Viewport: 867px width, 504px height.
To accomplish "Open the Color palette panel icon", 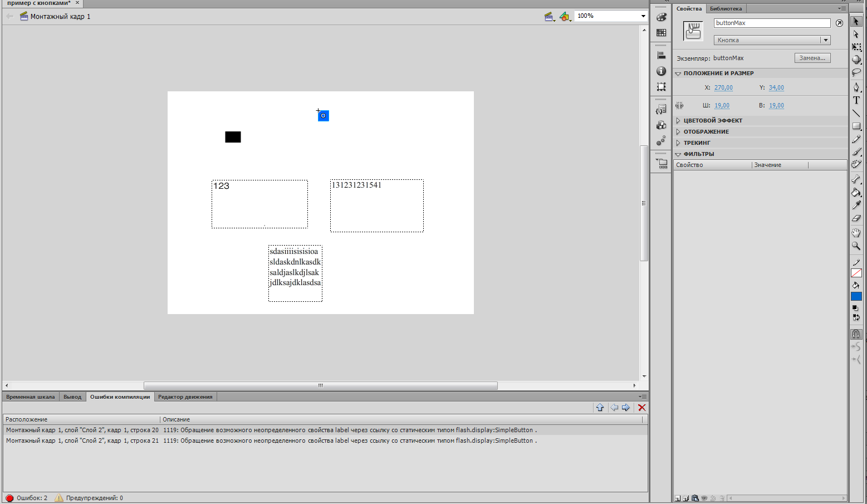I will [661, 17].
